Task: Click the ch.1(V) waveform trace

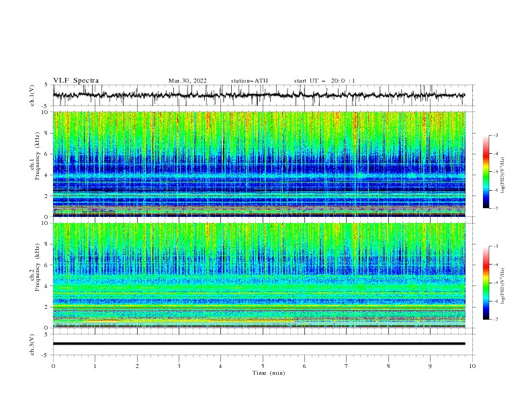Action: tap(259, 95)
